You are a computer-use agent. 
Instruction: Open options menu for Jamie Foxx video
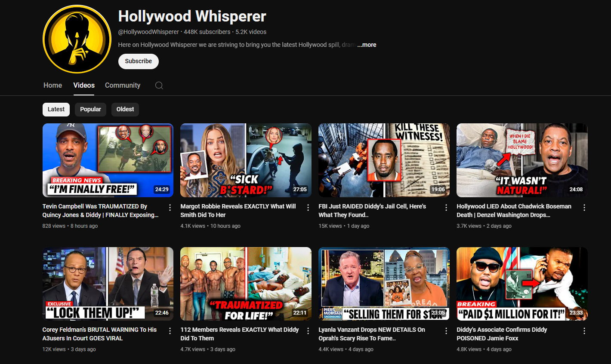point(584,331)
